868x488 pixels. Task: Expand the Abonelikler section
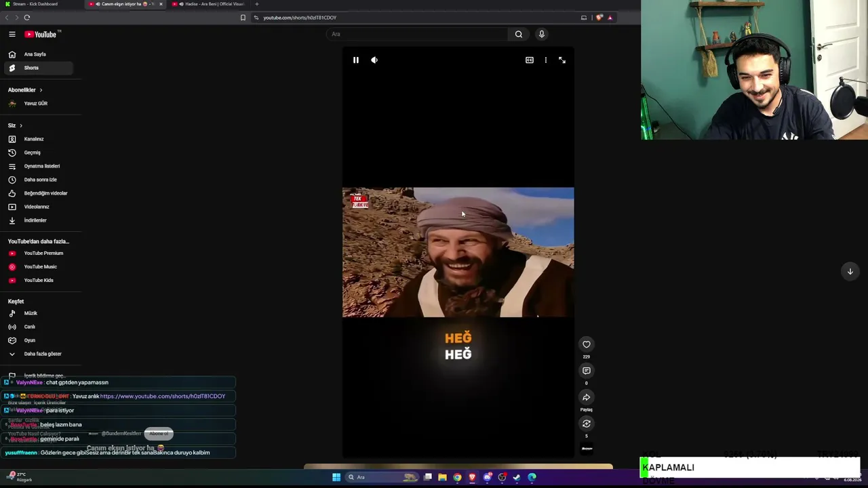tap(25, 90)
